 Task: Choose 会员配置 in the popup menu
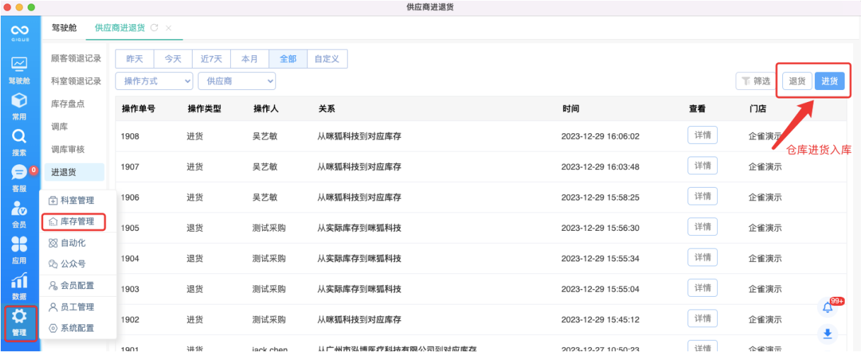71,285
